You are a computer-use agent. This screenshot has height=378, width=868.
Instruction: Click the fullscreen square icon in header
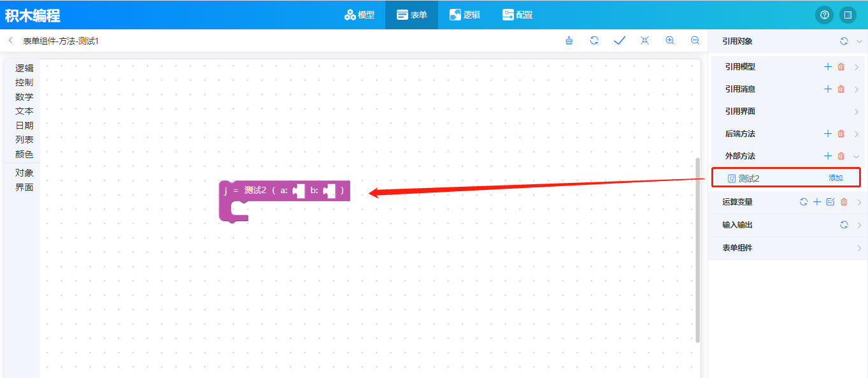(848, 15)
